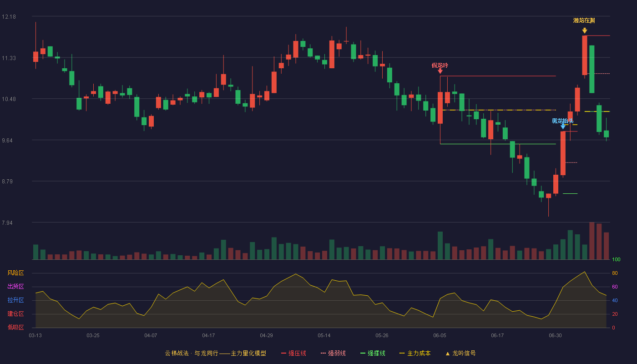Click the green 100 indicator scale value
637x364 pixels.
tap(616, 260)
